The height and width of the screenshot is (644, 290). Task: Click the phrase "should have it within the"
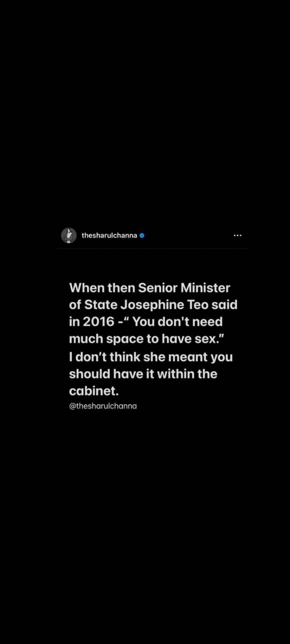(143, 374)
